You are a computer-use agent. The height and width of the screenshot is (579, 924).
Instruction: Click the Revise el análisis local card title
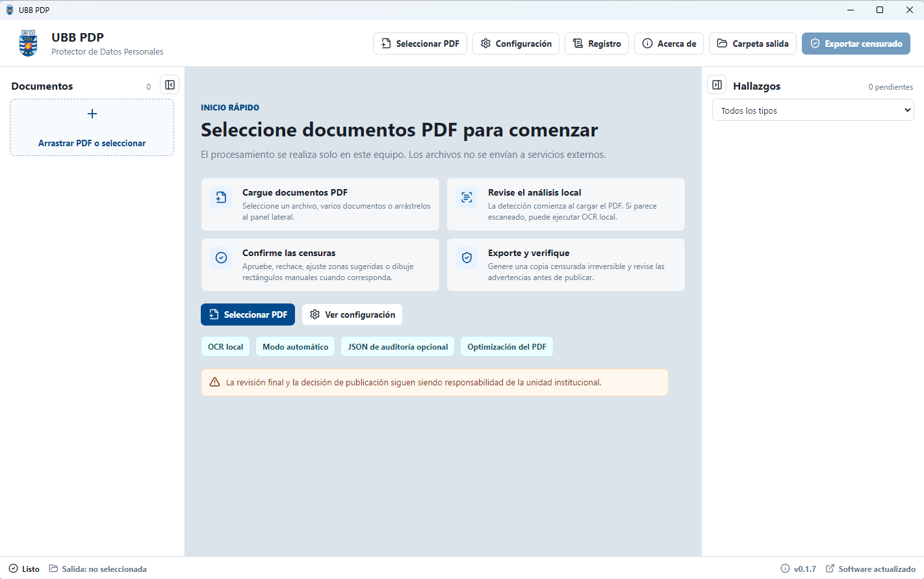535,192
